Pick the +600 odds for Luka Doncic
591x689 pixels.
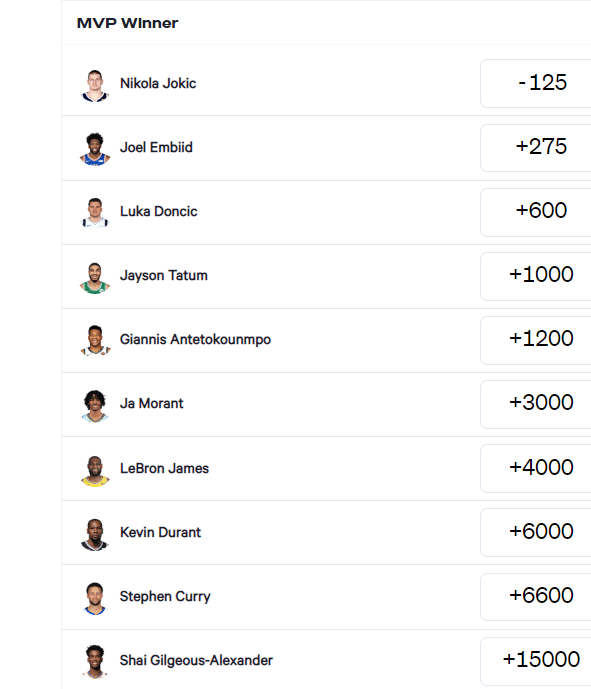(536, 212)
